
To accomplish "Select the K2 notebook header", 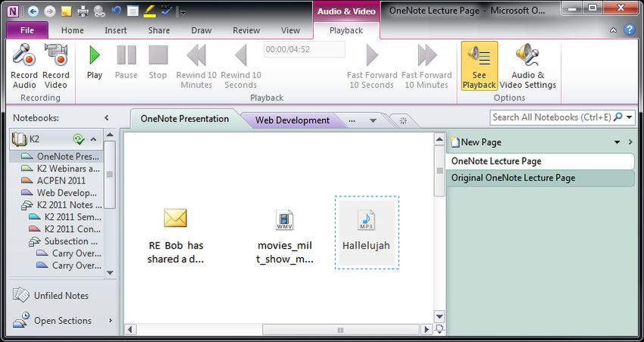I will click(56, 140).
